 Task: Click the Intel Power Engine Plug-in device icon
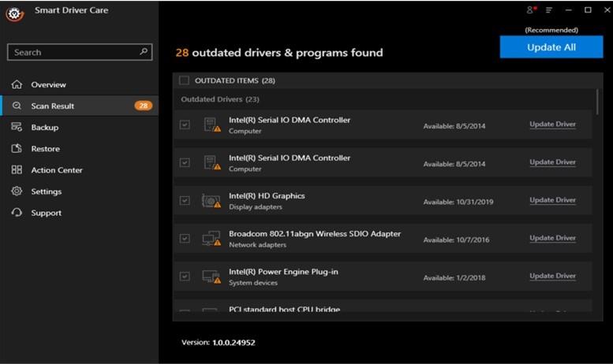(x=211, y=277)
